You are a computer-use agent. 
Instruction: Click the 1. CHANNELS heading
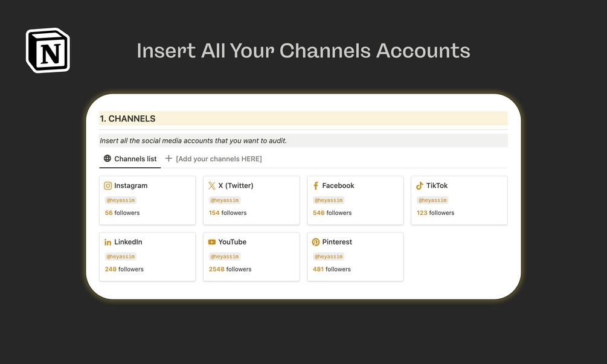[x=128, y=119]
